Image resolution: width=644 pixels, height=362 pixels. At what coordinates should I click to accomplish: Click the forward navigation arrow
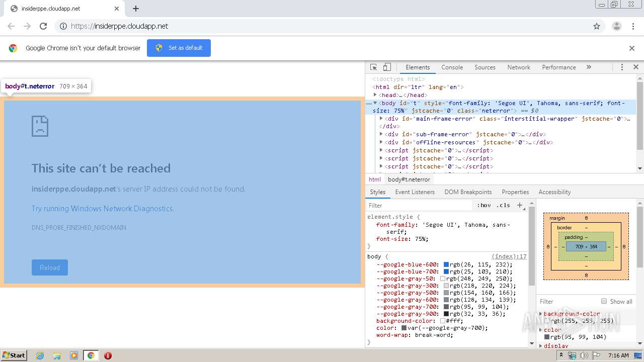(27, 26)
